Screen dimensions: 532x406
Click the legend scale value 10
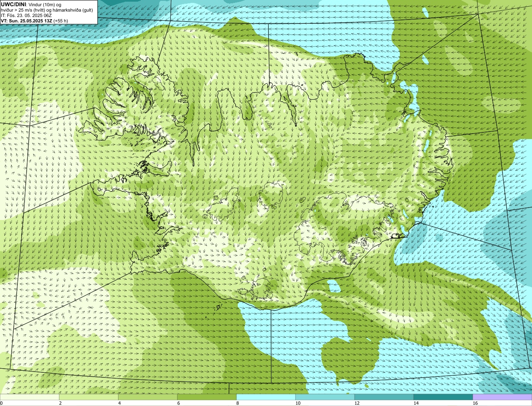coord(298,403)
